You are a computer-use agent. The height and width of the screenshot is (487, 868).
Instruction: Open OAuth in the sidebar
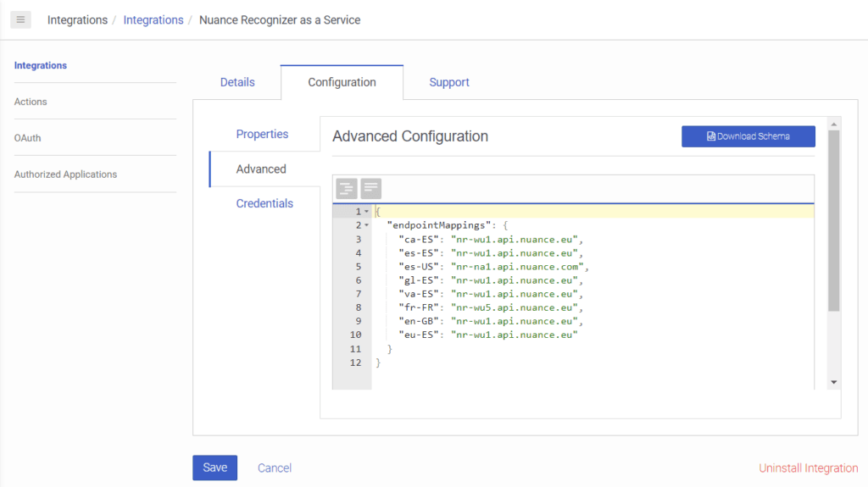coord(28,138)
